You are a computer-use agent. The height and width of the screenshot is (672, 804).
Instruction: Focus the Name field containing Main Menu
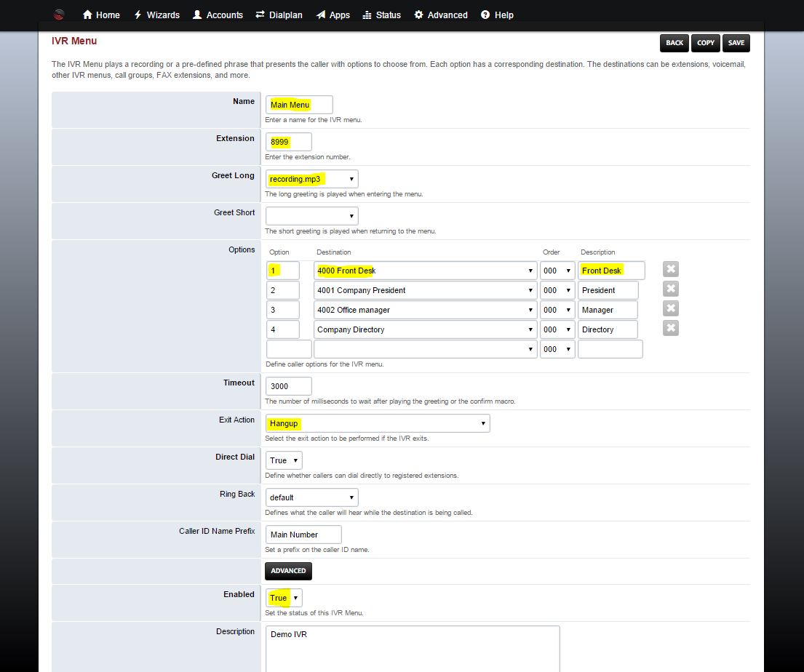299,105
